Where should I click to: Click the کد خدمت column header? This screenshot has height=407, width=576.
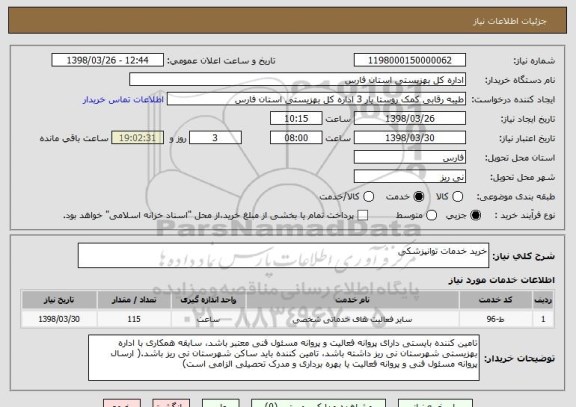pyautogui.click(x=496, y=300)
